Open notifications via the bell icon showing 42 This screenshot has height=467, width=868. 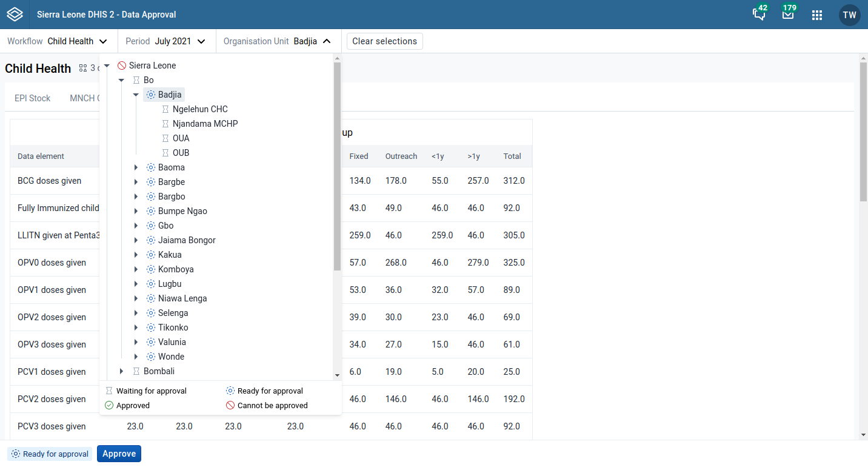pos(759,15)
